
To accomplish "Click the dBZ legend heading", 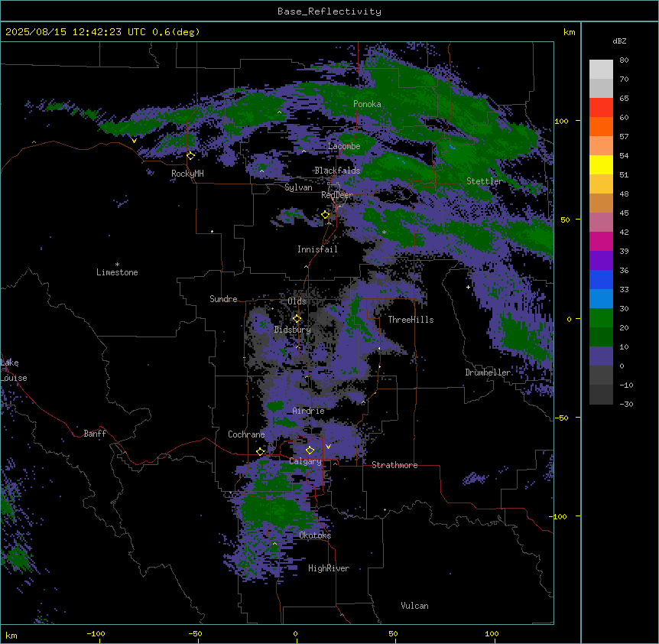I will click(619, 41).
